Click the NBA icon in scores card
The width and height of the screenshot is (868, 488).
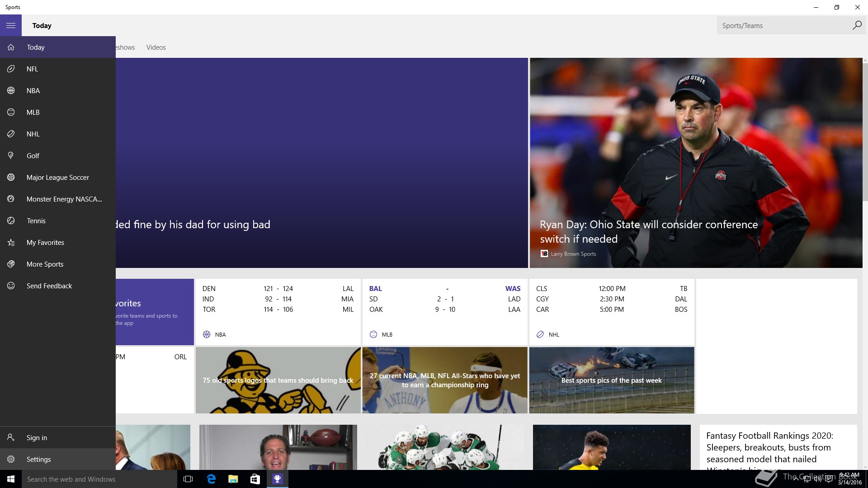207,334
